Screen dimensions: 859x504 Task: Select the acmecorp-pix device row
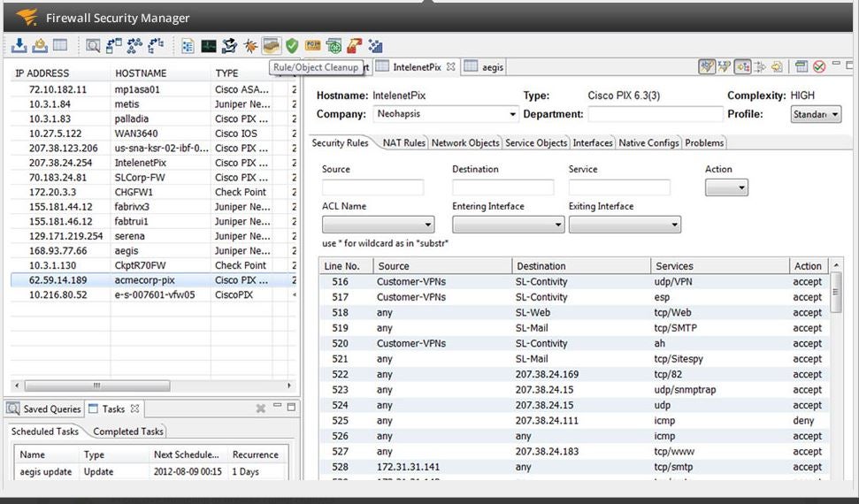(153, 280)
